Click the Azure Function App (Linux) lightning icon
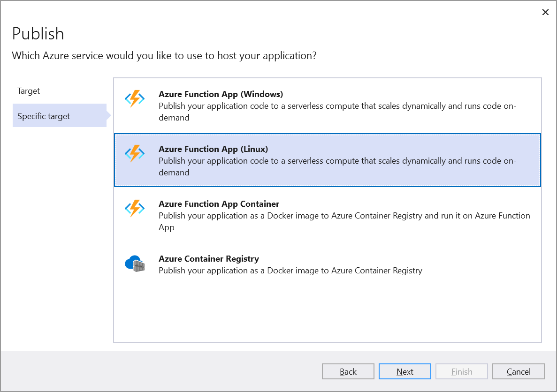557x392 pixels. coord(135,154)
